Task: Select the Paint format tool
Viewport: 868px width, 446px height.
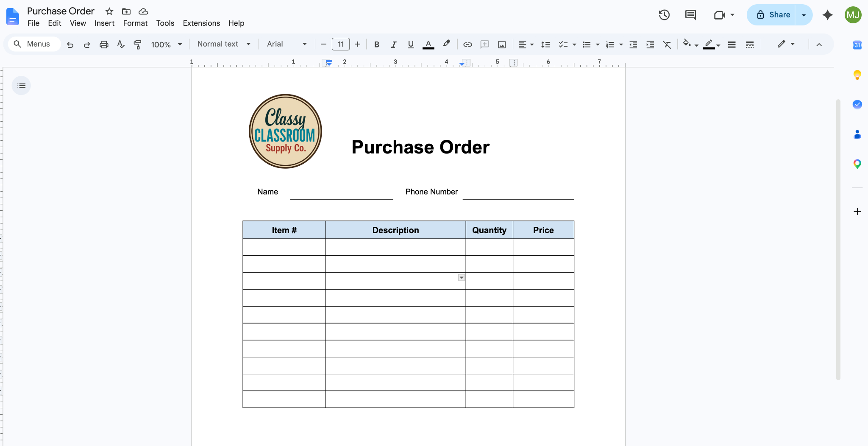Action: click(137, 45)
